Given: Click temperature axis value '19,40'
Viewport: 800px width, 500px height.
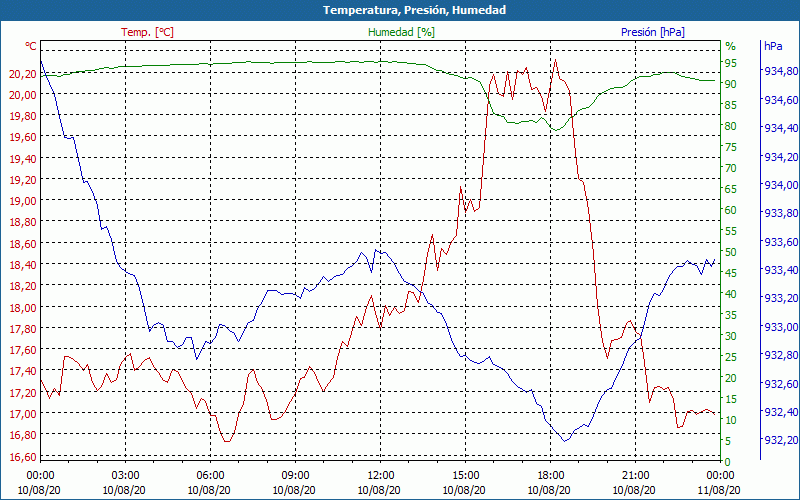Looking at the screenshot, I should coord(23,159).
